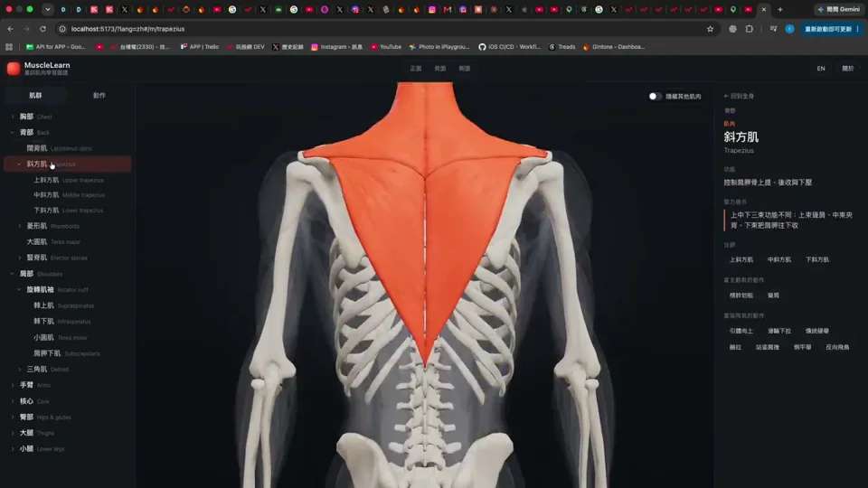Open the tab search dropdown arrow

click(x=48, y=9)
